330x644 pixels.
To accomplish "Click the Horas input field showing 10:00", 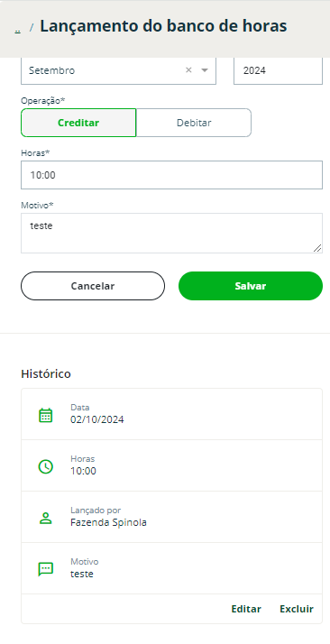I will pyautogui.click(x=171, y=175).
